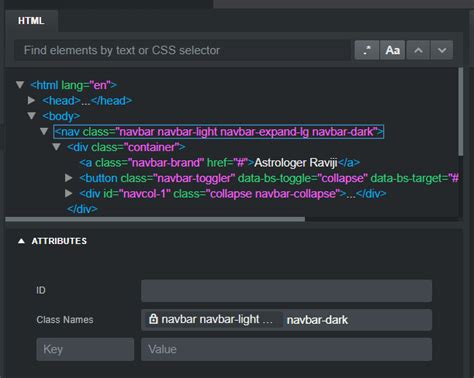Switch to the HTML tab
474x378 pixels.
(x=31, y=21)
